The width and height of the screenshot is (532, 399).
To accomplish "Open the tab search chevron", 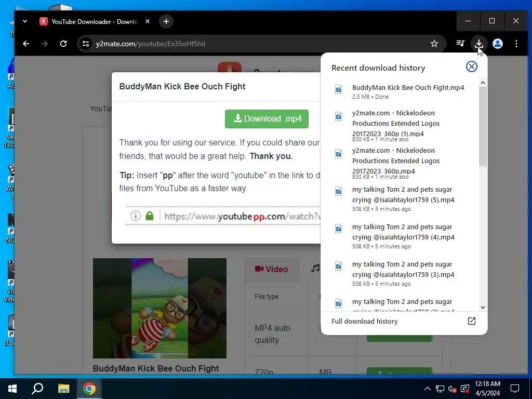I will pyautogui.click(x=25, y=21).
